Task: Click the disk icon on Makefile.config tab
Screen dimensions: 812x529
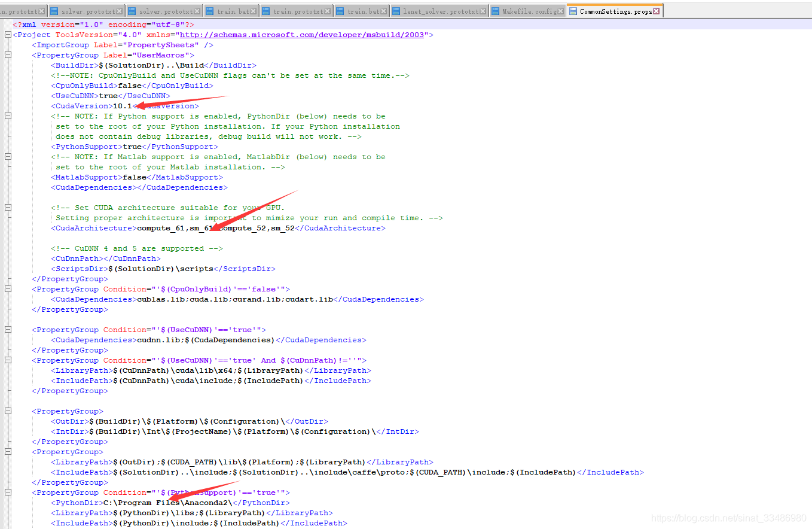Action: point(494,10)
